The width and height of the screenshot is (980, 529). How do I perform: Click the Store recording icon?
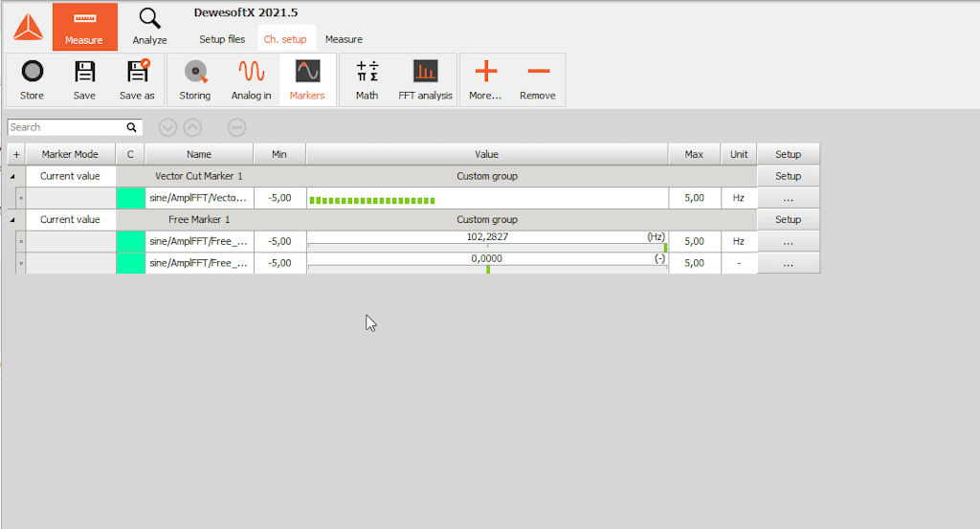point(32,80)
